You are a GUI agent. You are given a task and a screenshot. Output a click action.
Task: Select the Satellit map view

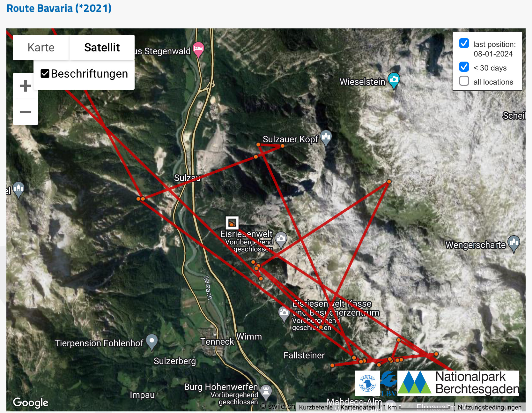[102, 48]
